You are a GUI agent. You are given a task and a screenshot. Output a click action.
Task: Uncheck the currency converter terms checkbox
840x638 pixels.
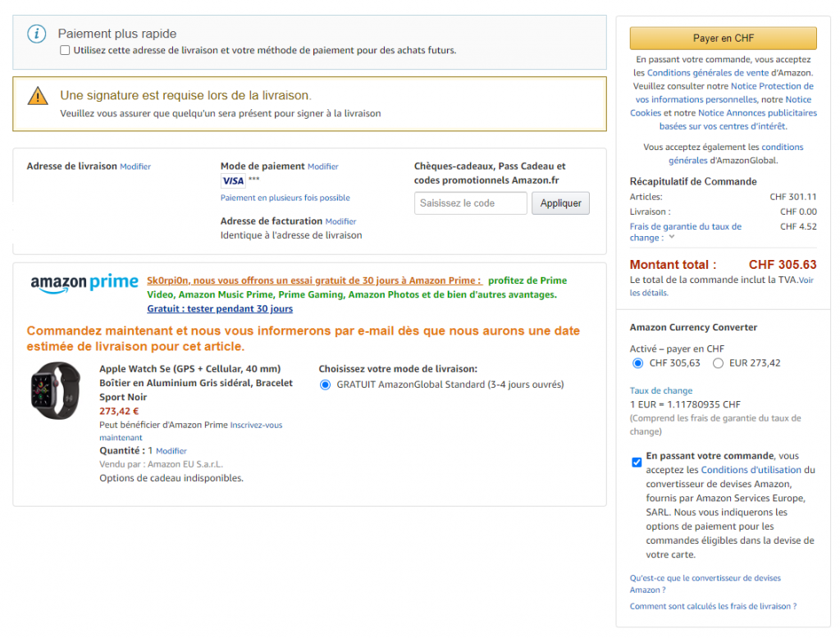click(637, 463)
